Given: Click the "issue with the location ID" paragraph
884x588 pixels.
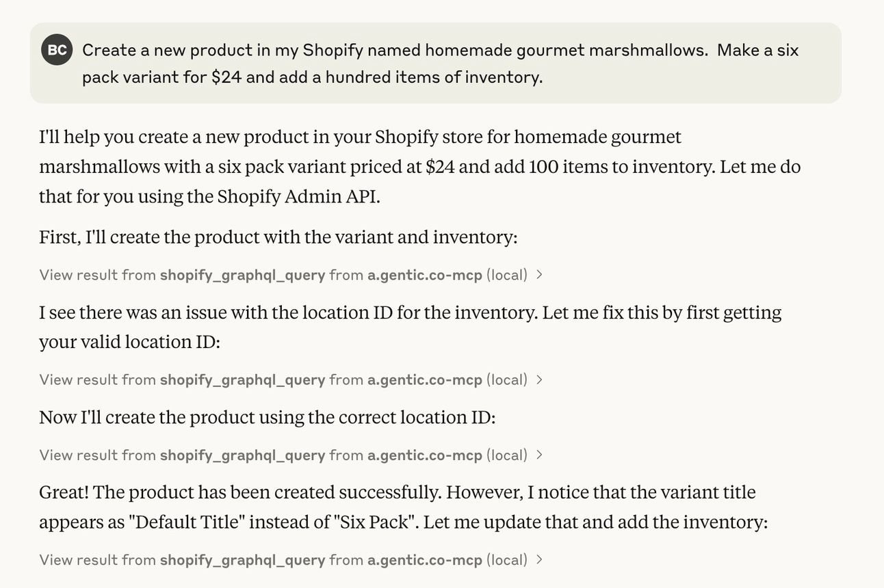Looking at the screenshot, I should click(x=410, y=327).
